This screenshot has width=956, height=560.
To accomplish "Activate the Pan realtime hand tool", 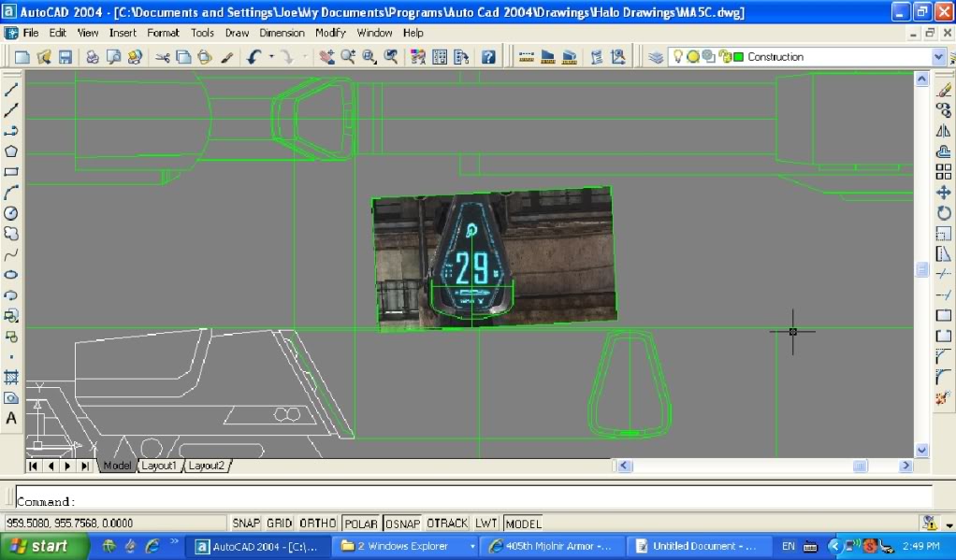I will 326,57.
